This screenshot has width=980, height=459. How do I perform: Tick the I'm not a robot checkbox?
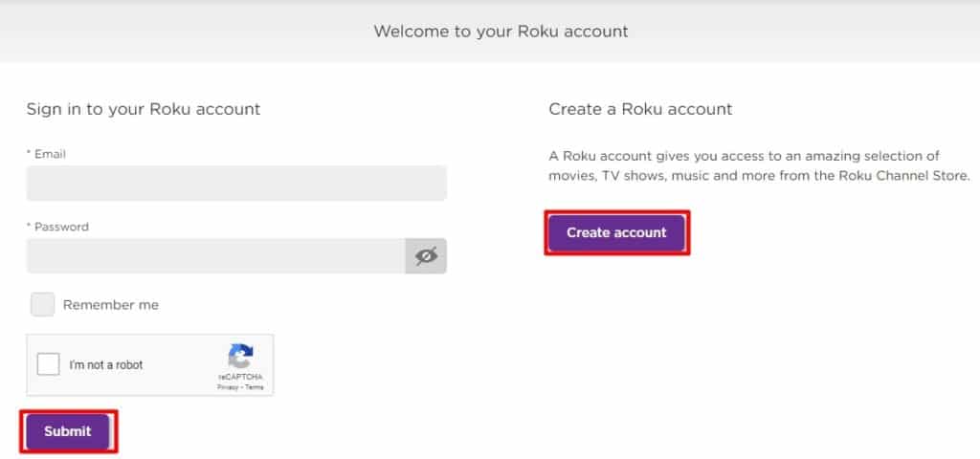tap(48, 364)
